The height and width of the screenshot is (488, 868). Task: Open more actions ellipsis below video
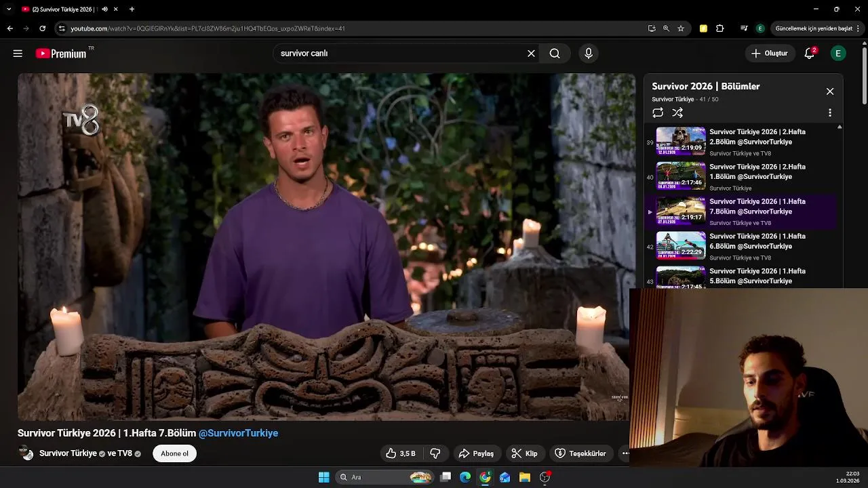click(625, 453)
